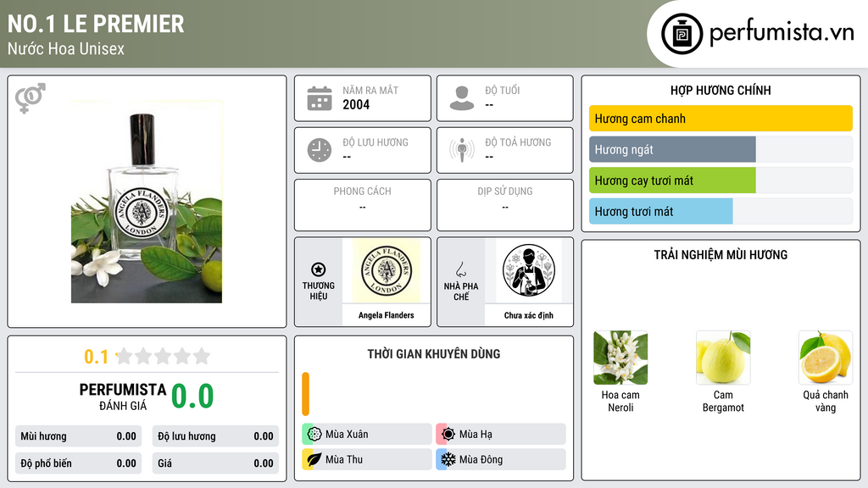Click the Giá score row
The height and width of the screenshot is (488, 868).
point(215,463)
